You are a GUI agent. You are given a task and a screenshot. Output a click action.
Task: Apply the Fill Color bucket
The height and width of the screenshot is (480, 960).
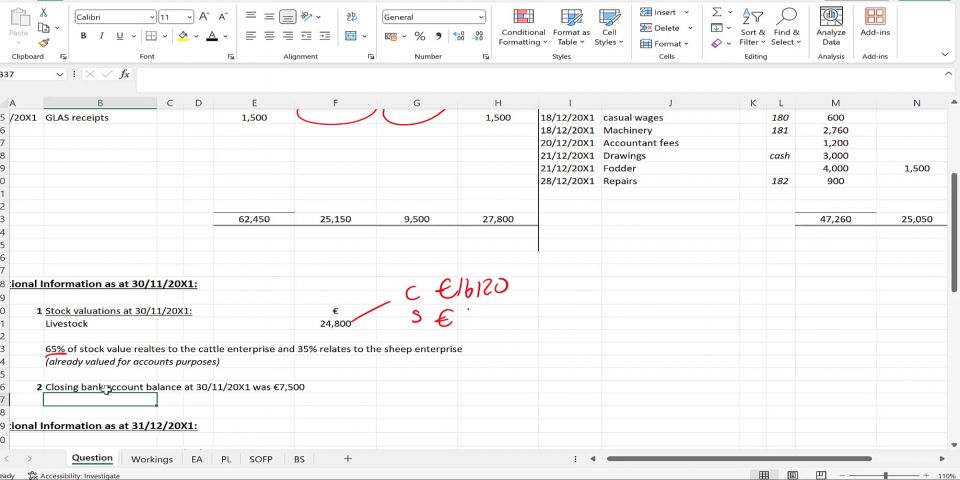(x=183, y=36)
